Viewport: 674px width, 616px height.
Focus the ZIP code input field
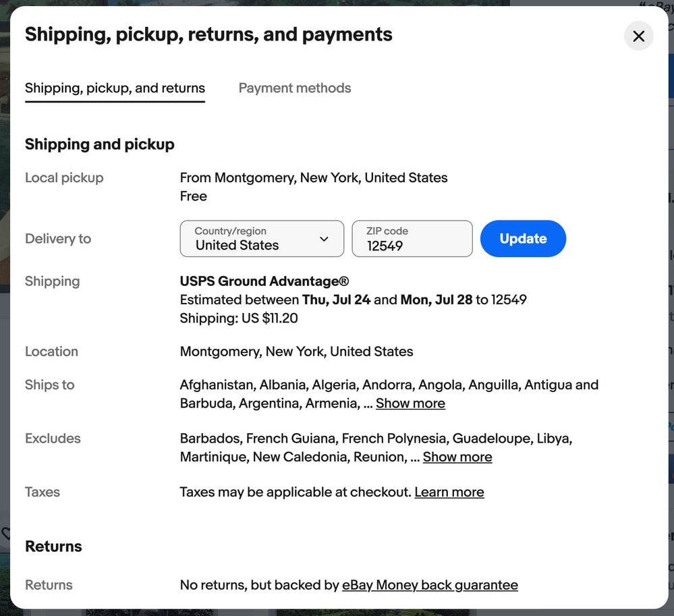point(412,239)
